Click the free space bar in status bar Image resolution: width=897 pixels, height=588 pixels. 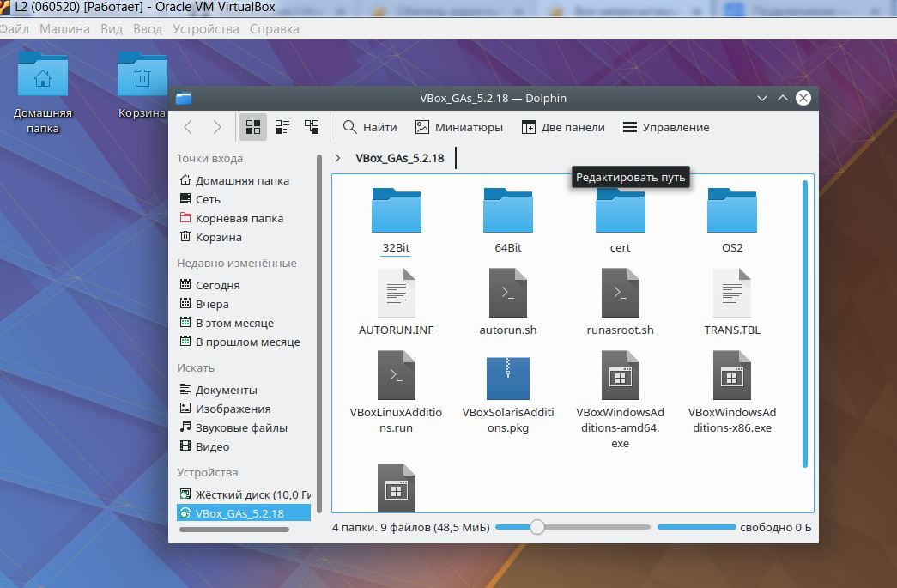[697, 527]
